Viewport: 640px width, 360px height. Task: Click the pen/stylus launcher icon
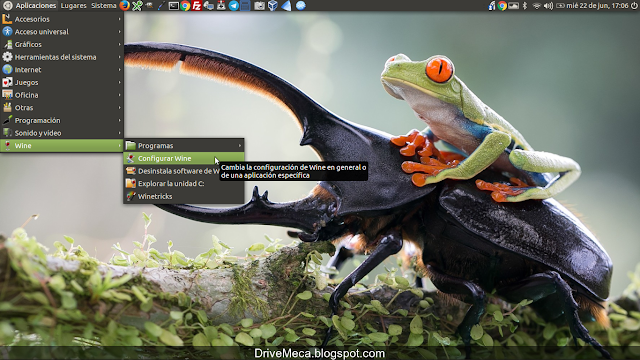(161, 6)
